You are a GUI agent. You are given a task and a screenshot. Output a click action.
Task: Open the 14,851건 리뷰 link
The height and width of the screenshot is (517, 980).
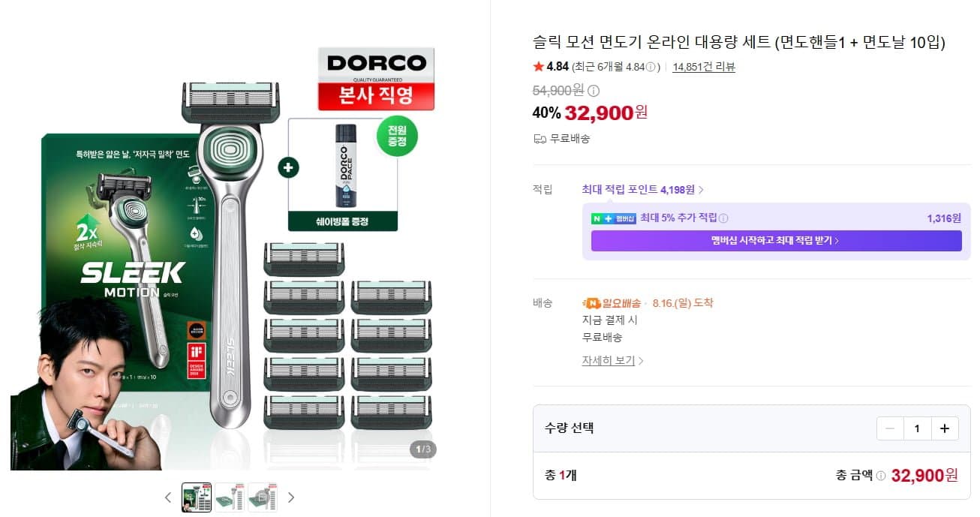point(704,67)
